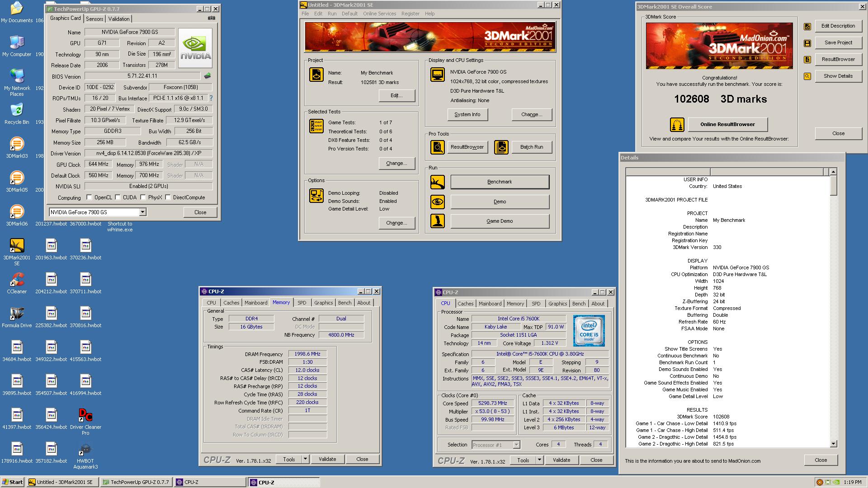This screenshot has width=868, height=488.
Task: Click the Options looping icon in 3DMark2001
Action: (316, 196)
